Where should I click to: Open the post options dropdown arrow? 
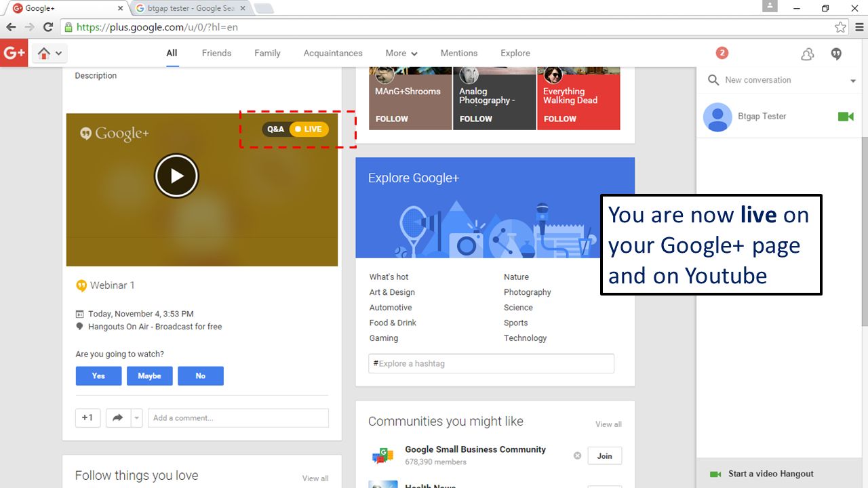pyautogui.click(x=136, y=418)
